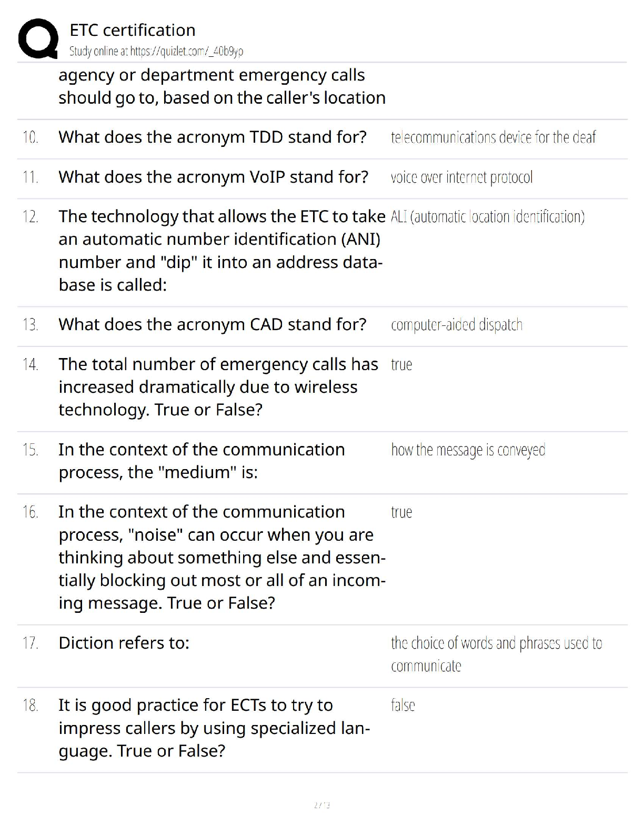This screenshot has height=834, width=644.
Task: Click the 'true' answer for question 16
Action: [401, 512]
